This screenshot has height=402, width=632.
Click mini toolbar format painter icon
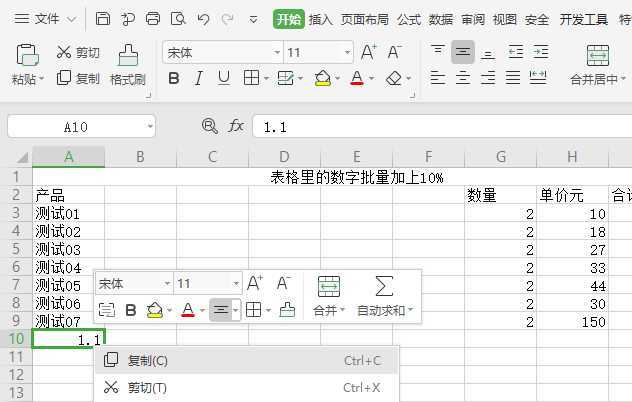tap(287, 310)
